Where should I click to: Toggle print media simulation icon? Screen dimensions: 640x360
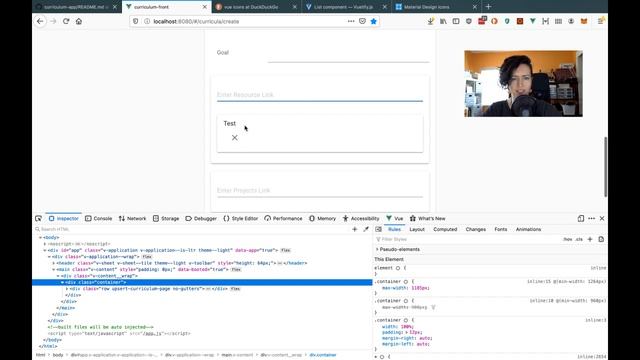[x=601, y=239]
